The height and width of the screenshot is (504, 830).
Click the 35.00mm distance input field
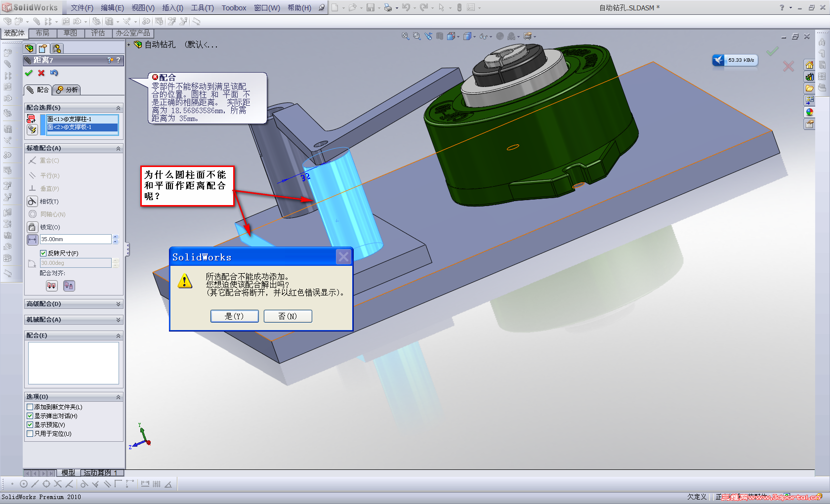tap(76, 239)
